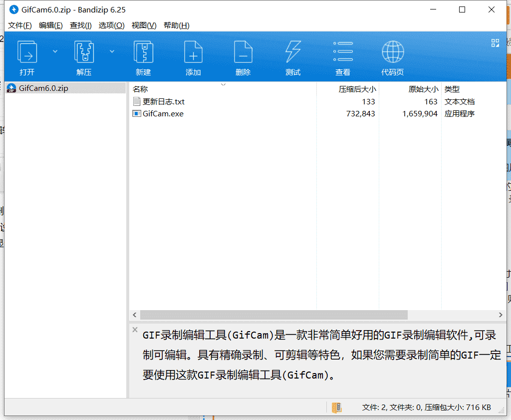This screenshot has width=511, height=420.
Task: Close the archive comment panel
Action: coord(135,329)
